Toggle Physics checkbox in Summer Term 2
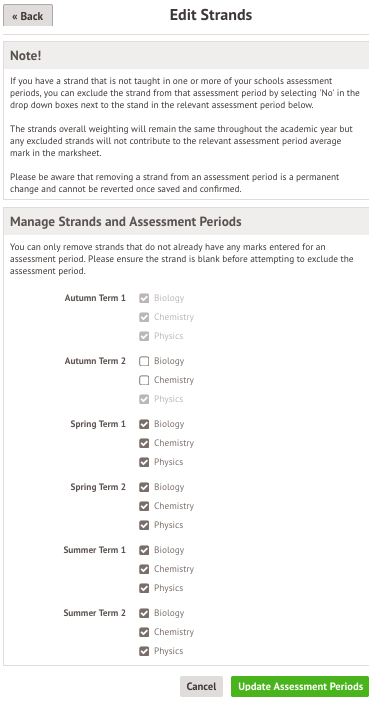374x702 pixels. (144, 651)
